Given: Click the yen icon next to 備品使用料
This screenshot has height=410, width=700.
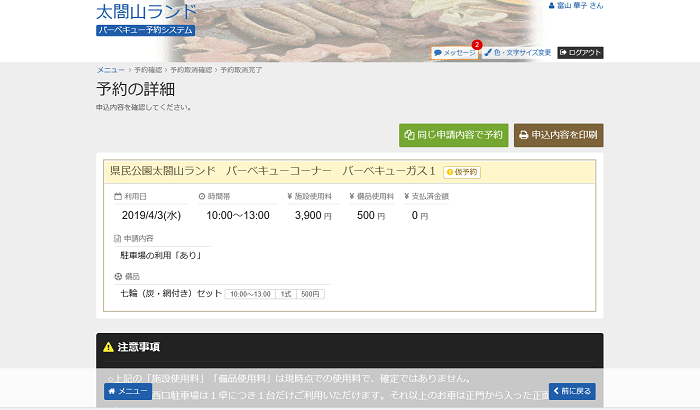Looking at the screenshot, I should pos(352,196).
